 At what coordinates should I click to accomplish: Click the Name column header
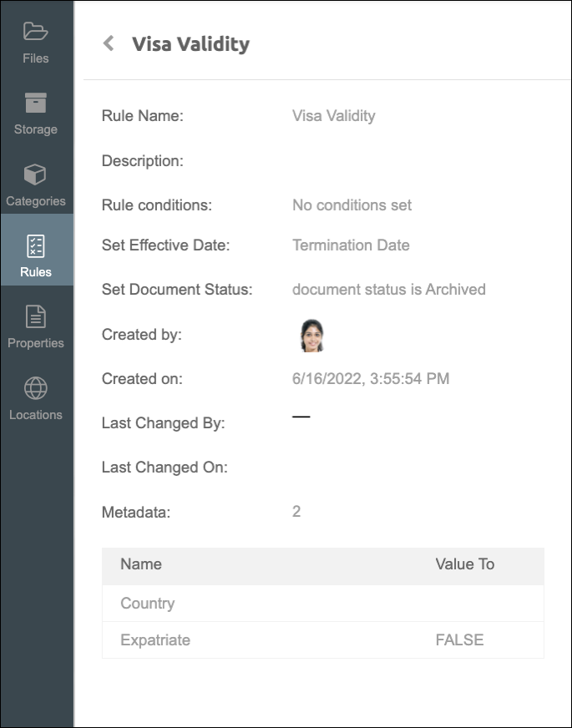click(141, 564)
